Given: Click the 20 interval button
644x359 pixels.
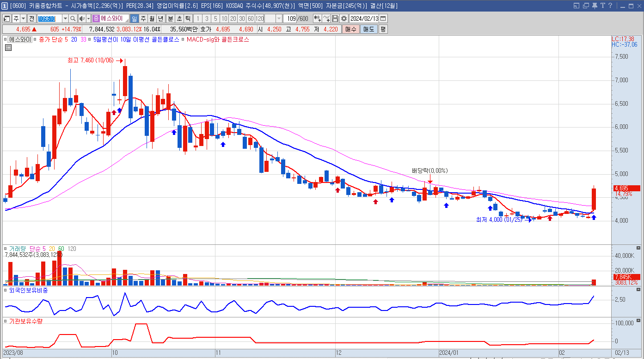Looking at the screenshot, I should point(233,18).
